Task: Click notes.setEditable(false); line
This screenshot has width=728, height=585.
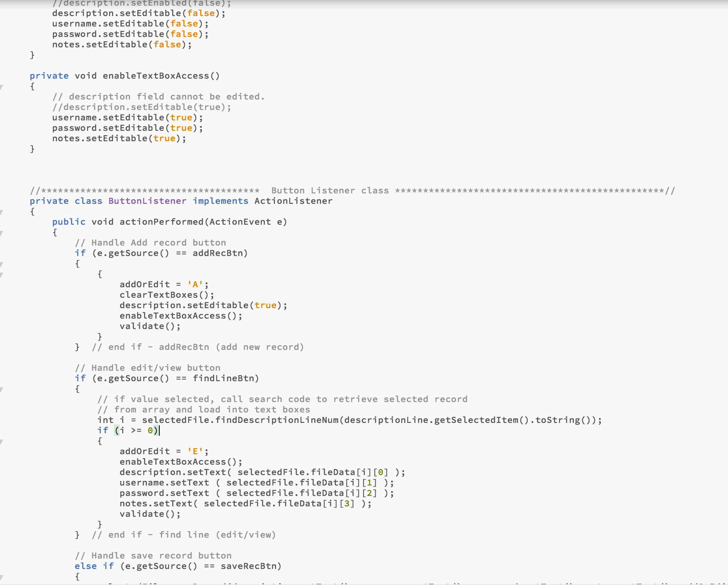Action: pos(122,44)
